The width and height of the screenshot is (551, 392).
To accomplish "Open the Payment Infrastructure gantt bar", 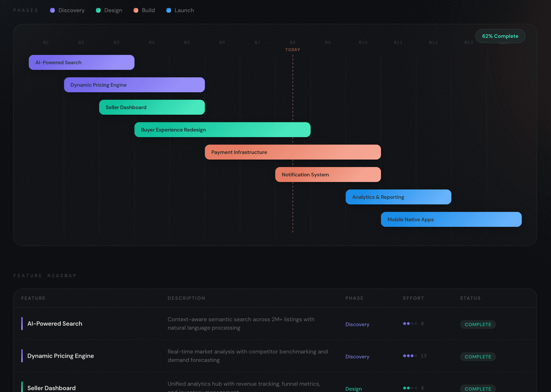I will point(293,152).
